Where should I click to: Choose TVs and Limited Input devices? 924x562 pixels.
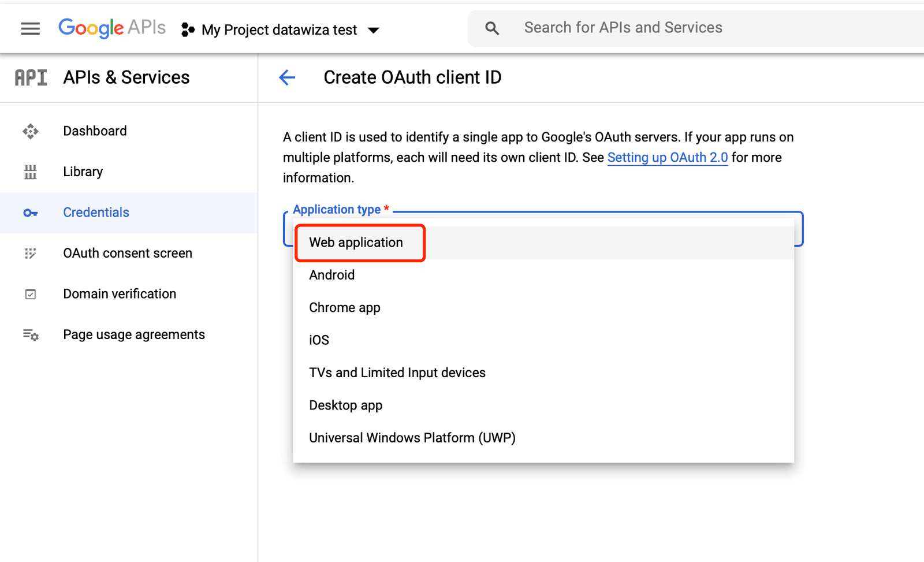(x=543, y=373)
